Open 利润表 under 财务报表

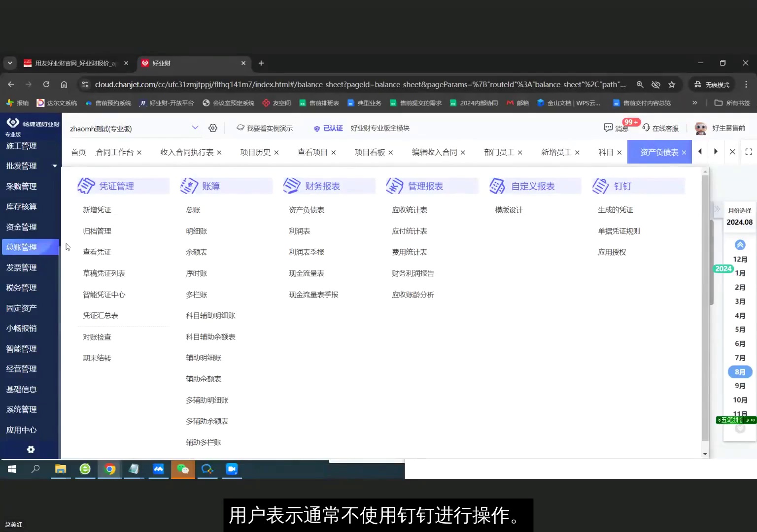(299, 231)
